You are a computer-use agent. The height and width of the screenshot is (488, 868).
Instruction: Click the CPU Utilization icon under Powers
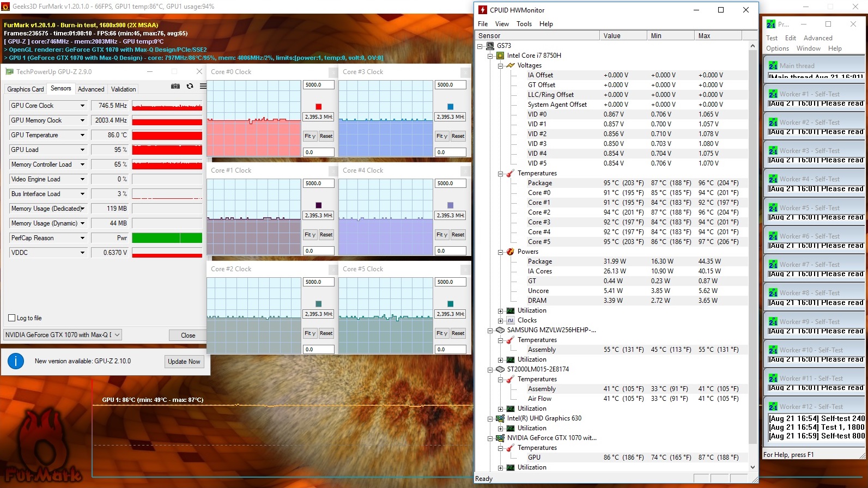(511, 310)
